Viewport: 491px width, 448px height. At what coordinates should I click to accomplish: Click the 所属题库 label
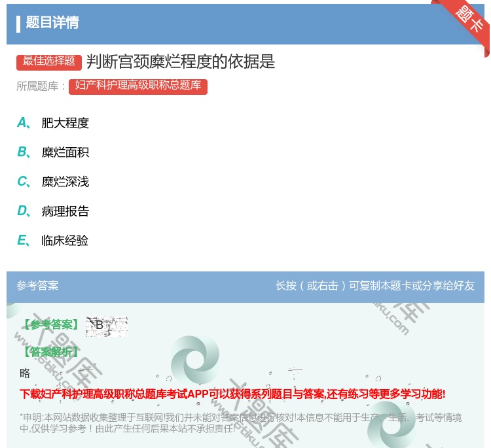coord(41,86)
